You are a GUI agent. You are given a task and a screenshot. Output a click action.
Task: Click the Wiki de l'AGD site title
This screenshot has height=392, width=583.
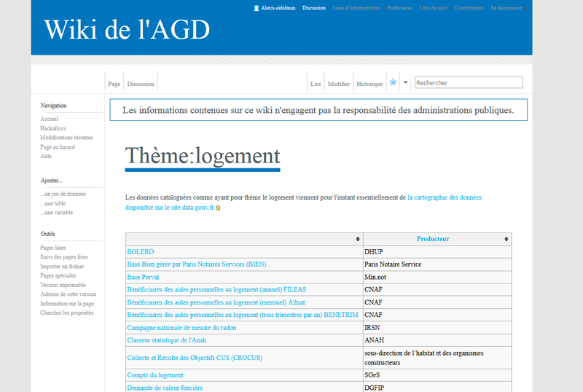click(x=127, y=29)
